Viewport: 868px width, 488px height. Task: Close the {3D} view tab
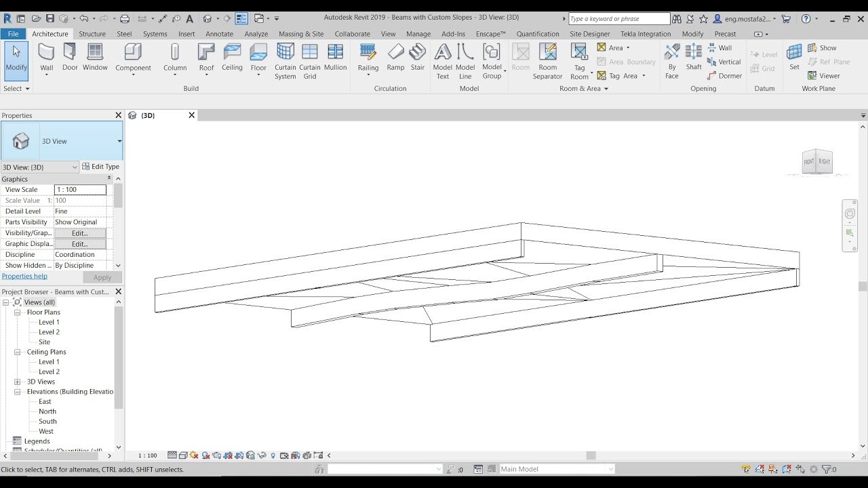[191, 115]
